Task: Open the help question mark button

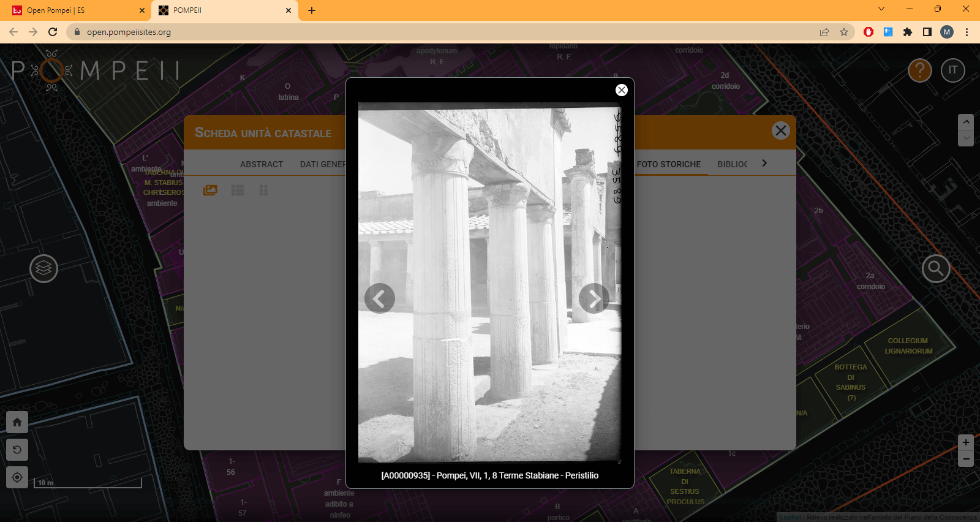Action: point(919,70)
